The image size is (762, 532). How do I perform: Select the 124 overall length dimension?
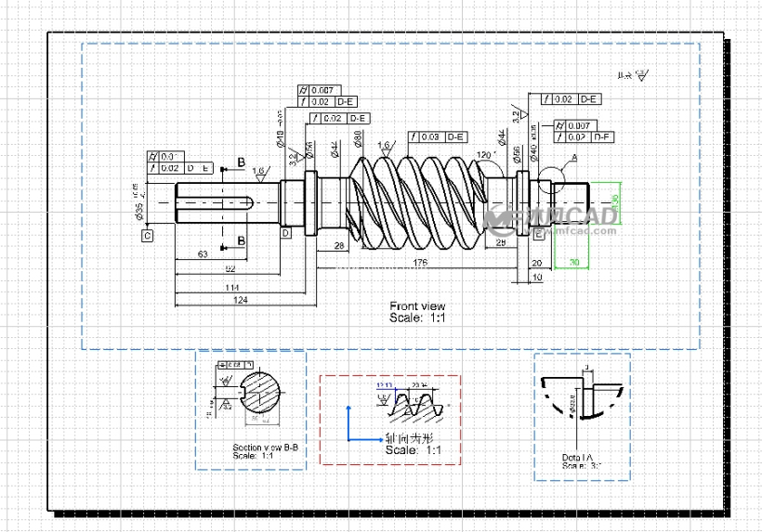pos(240,300)
